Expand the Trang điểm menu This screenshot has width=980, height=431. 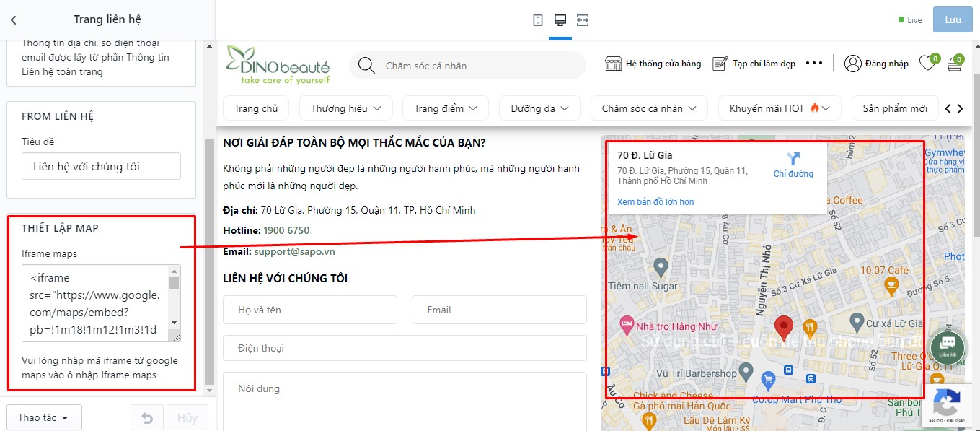coord(446,108)
